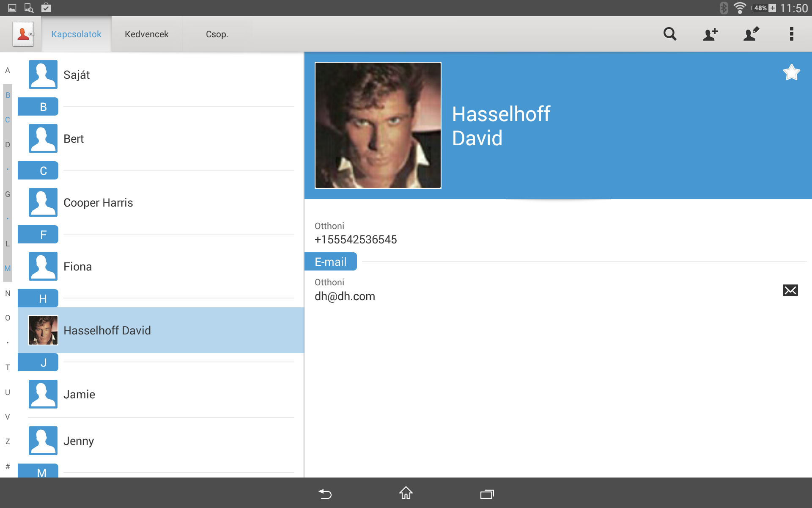Switch to the Csop. tab
Viewport: 812px width, 508px height.
point(217,34)
